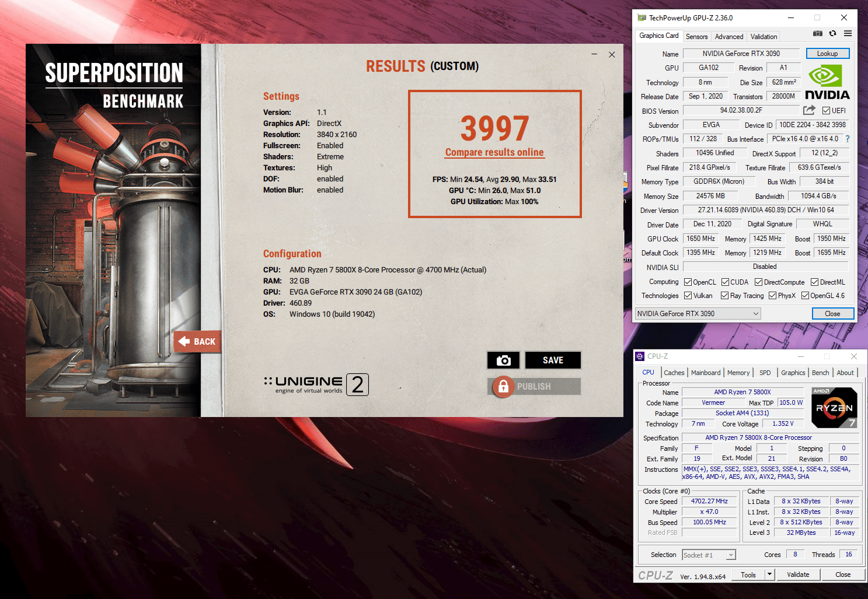Image resolution: width=868 pixels, height=599 pixels.
Task: Click the benchmark score 3997
Action: click(x=494, y=128)
